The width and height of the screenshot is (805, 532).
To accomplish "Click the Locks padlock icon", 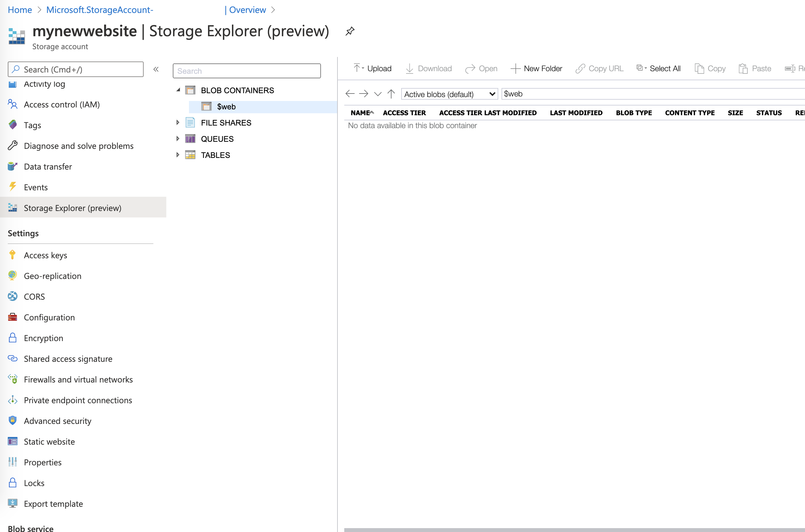I will pyautogui.click(x=13, y=482).
